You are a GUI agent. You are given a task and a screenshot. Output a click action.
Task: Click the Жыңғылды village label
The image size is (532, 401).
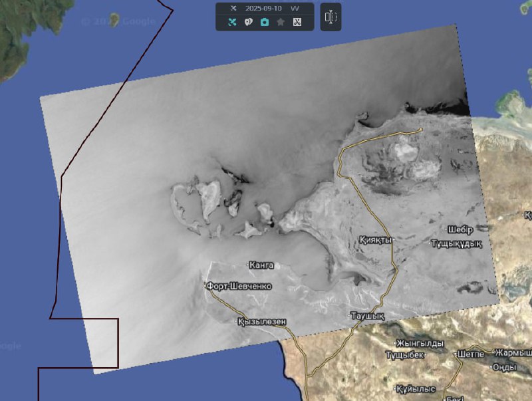pyautogui.click(x=420, y=343)
